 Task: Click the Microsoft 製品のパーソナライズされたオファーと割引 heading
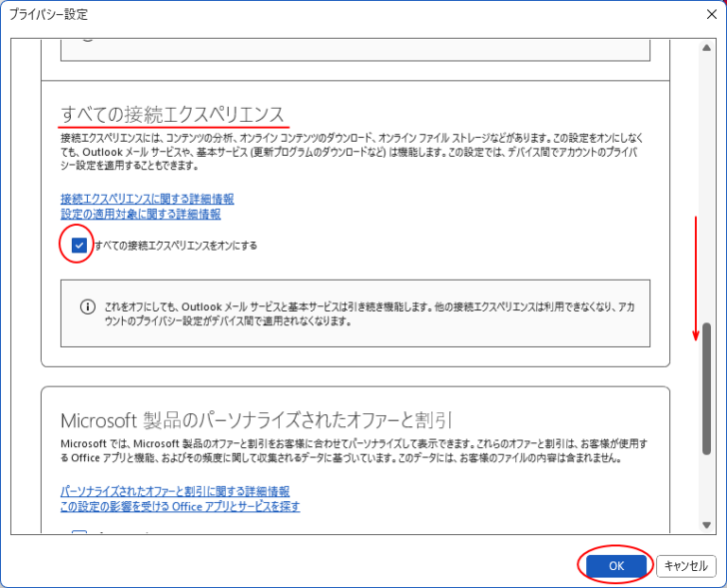(256, 420)
